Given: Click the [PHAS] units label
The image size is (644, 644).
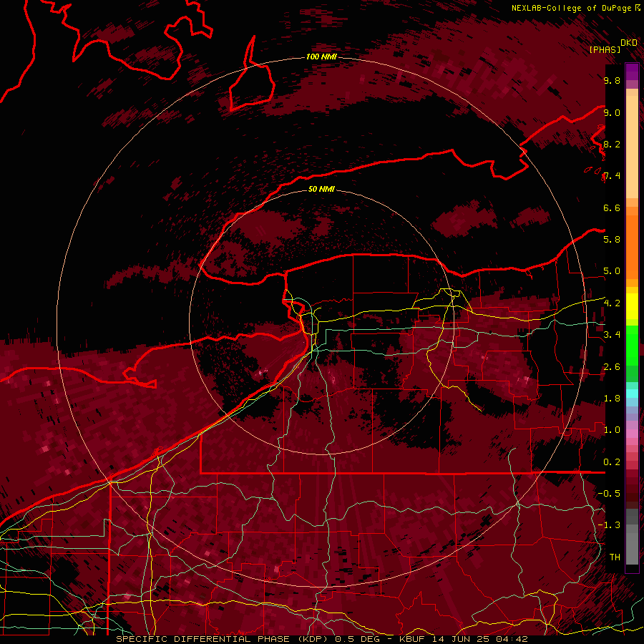Looking at the screenshot, I should [x=605, y=49].
